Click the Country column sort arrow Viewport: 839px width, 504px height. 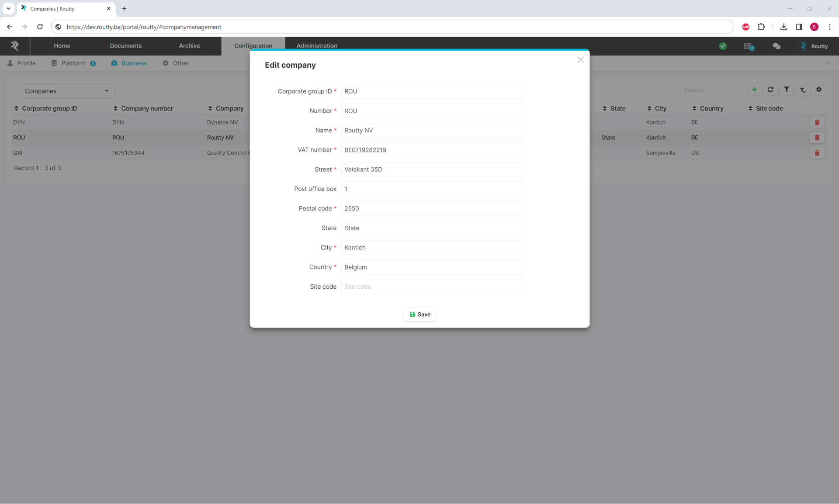pos(694,108)
